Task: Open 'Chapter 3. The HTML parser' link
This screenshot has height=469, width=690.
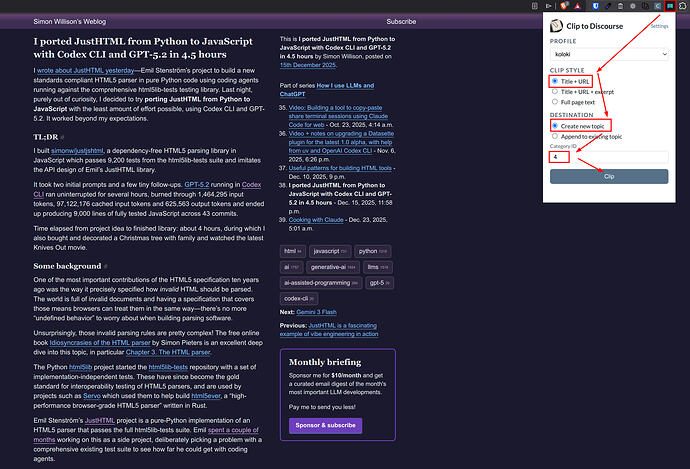Action: click(x=168, y=352)
